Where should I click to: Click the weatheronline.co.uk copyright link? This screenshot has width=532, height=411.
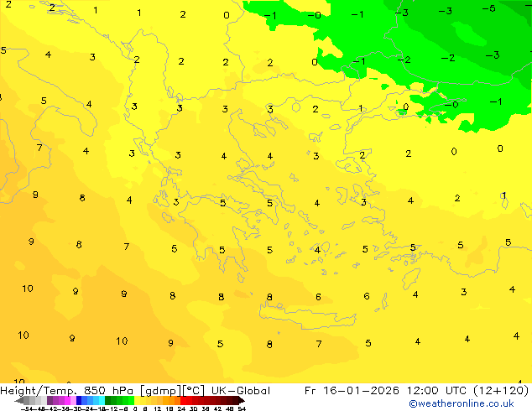pyautogui.click(x=461, y=403)
